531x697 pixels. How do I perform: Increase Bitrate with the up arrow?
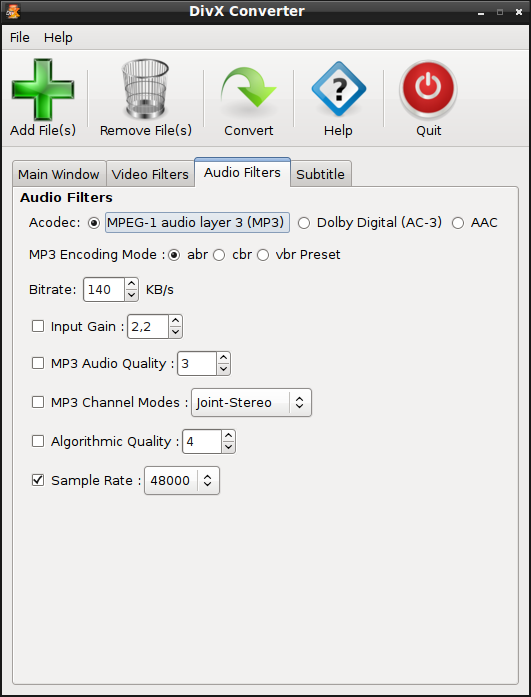[132, 284]
